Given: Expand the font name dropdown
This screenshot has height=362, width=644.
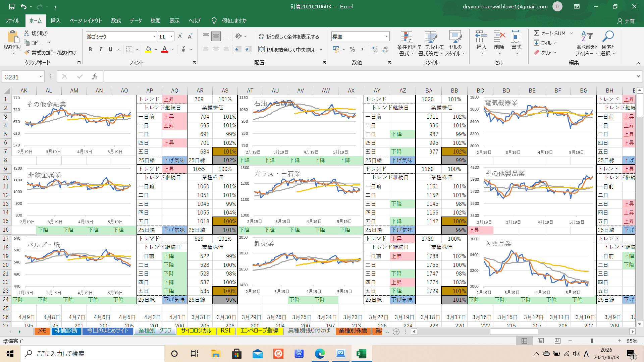Looking at the screenshot, I should [x=154, y=37].
